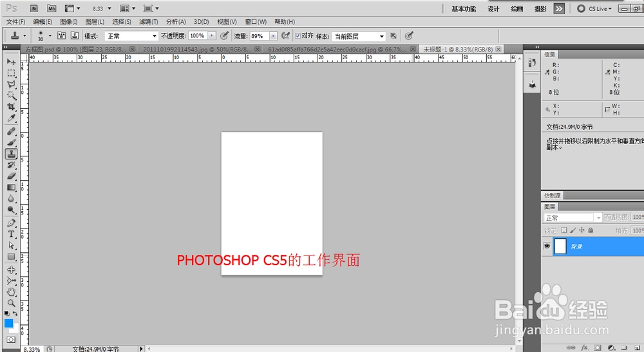Launch Mini Bridge from top bar

52,8
